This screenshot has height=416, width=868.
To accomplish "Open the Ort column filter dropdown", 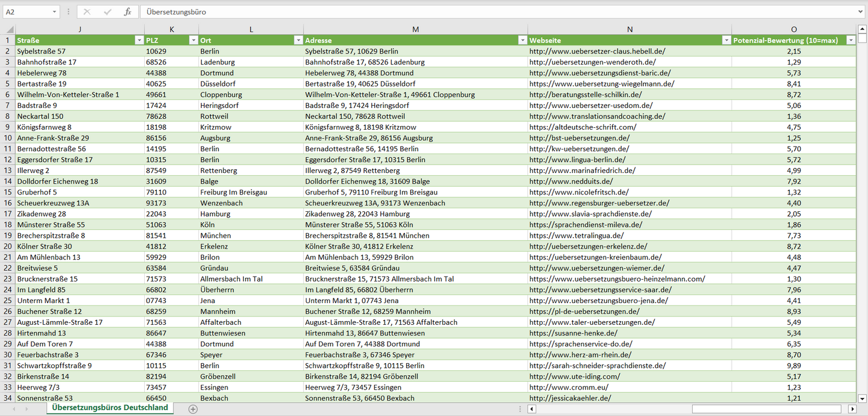I will point(298,40).
